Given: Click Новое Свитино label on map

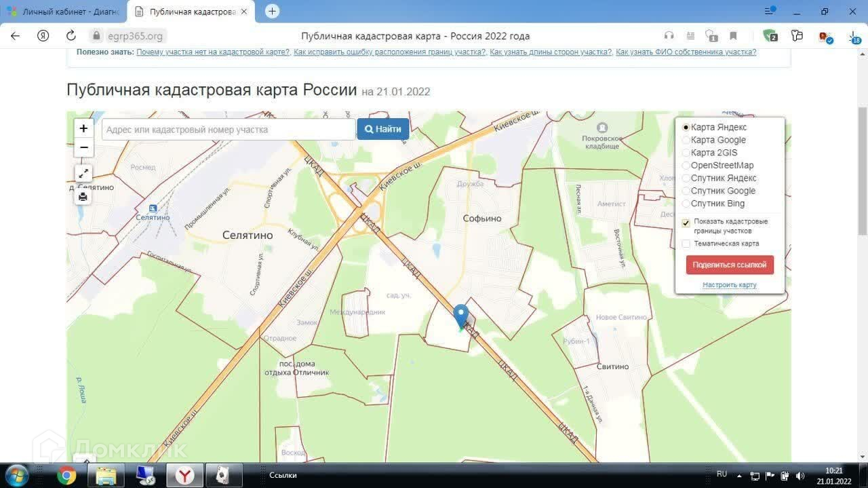Looking at the screenshot, I should [622, 318].
